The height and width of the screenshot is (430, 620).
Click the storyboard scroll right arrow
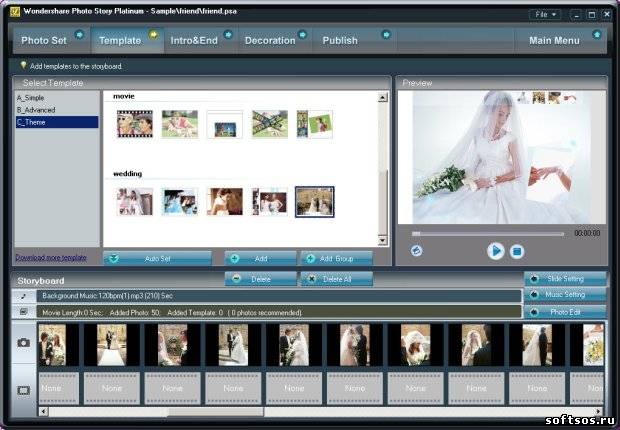600,411
